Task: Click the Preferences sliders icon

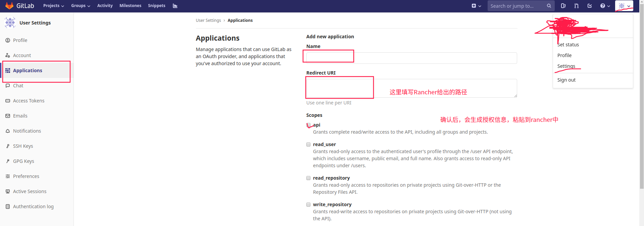Action: (x=8, y=176)
